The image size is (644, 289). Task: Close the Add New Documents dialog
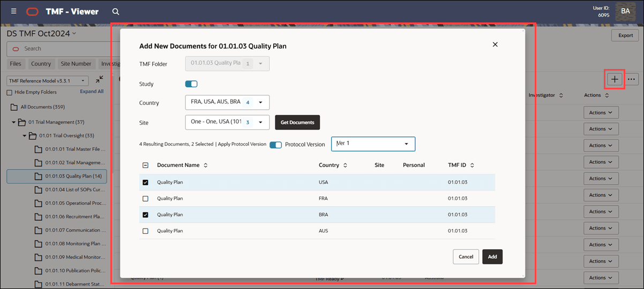495,44
